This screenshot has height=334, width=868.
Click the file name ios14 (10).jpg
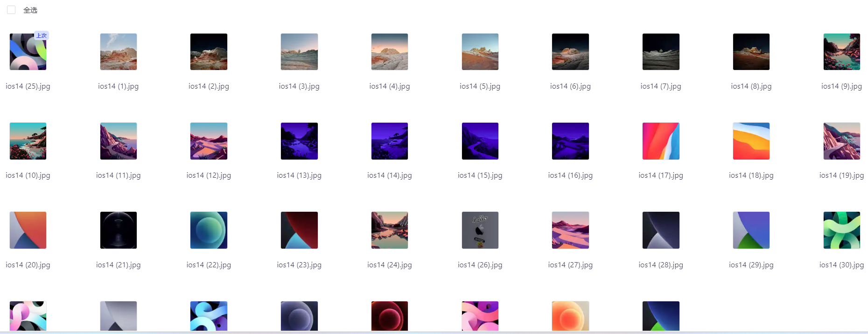point(28,175)
